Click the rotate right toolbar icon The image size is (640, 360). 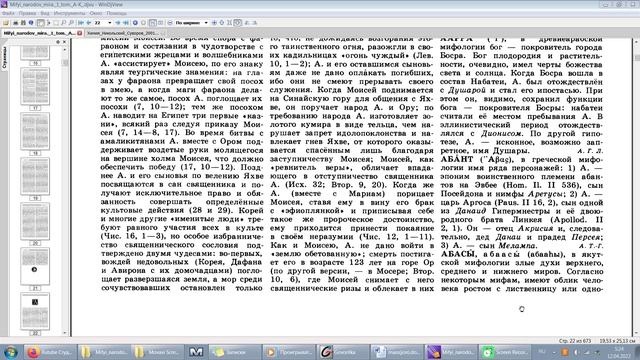click(254, 23)
